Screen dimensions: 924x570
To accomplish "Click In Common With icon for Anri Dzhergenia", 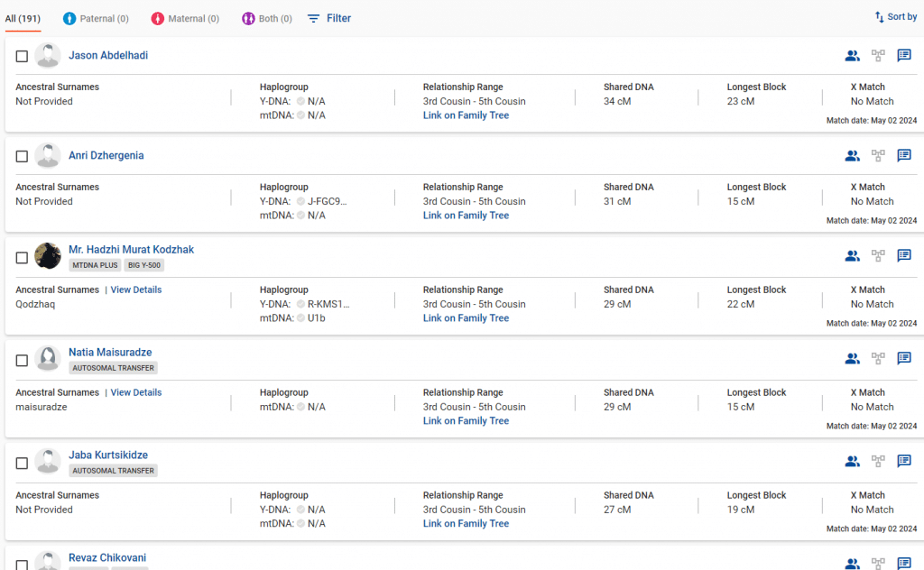I will pos(852,156).
